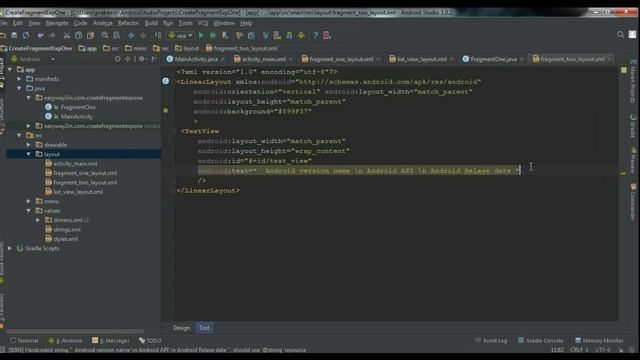Open the Terminal tool window
This screenshot has height=360, width=640.
(24, 340)
